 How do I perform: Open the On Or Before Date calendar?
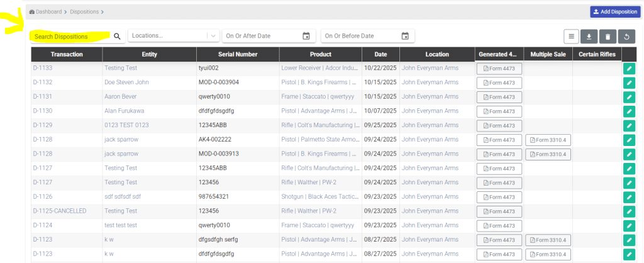(405, 36)
